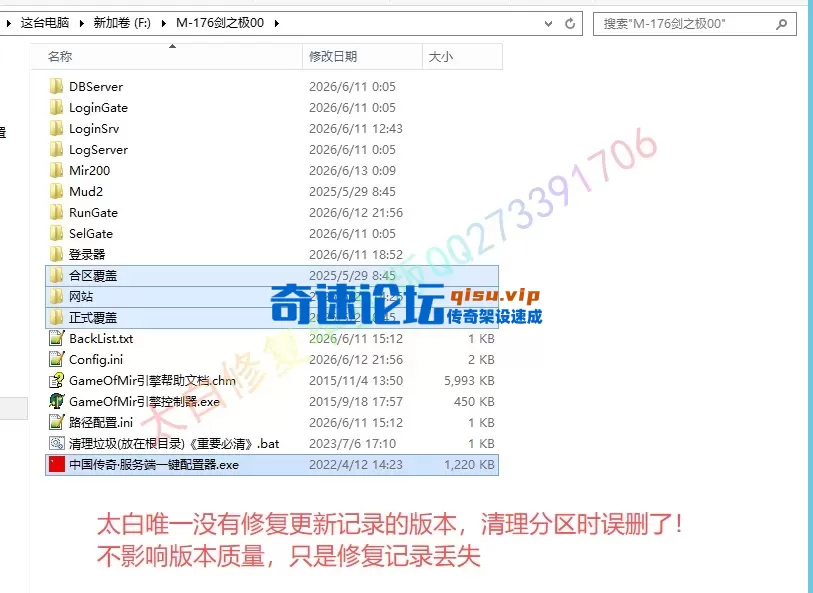Click the search magnifier icon
This screenshot has width=813, height=593.
[x=781, y=24]
